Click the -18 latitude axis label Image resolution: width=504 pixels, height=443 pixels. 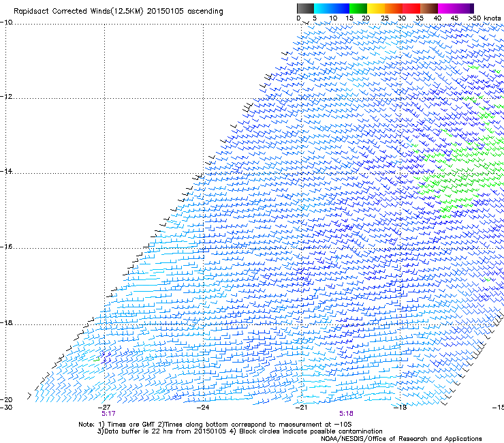pyautogui.click(x=6, y=322)
